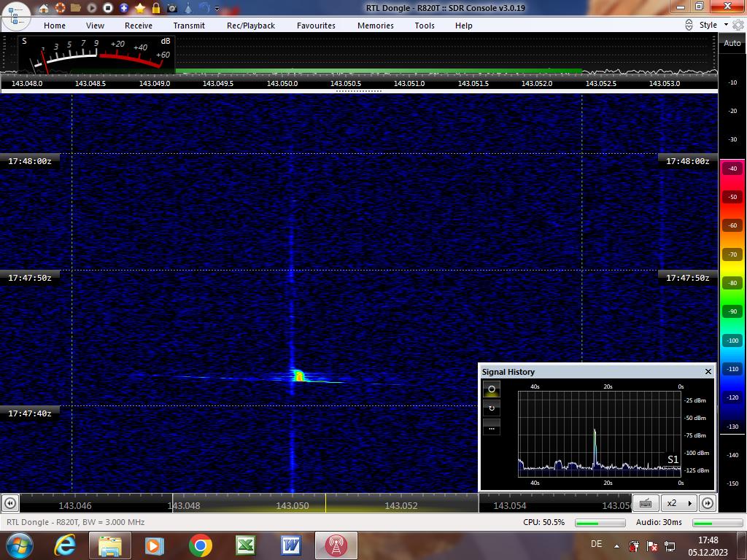This screenshot has height=560, width=747.
Task: Click the 17:47:40z timestamp label
Action: click(x=29, y=413)
